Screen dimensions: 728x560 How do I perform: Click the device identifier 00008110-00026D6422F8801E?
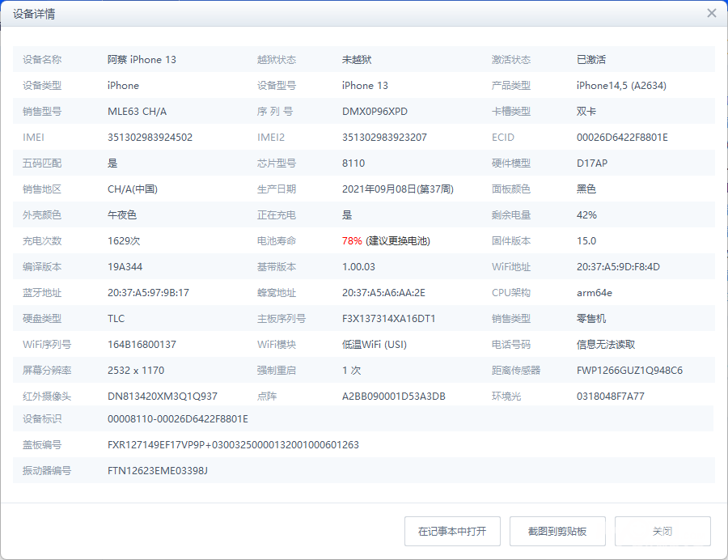tap(177, 419)
